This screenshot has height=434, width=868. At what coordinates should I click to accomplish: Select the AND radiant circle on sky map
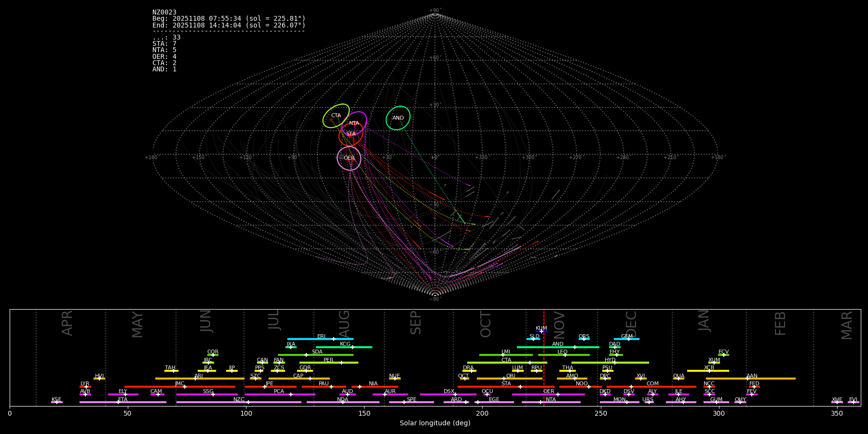pos(398,118)
